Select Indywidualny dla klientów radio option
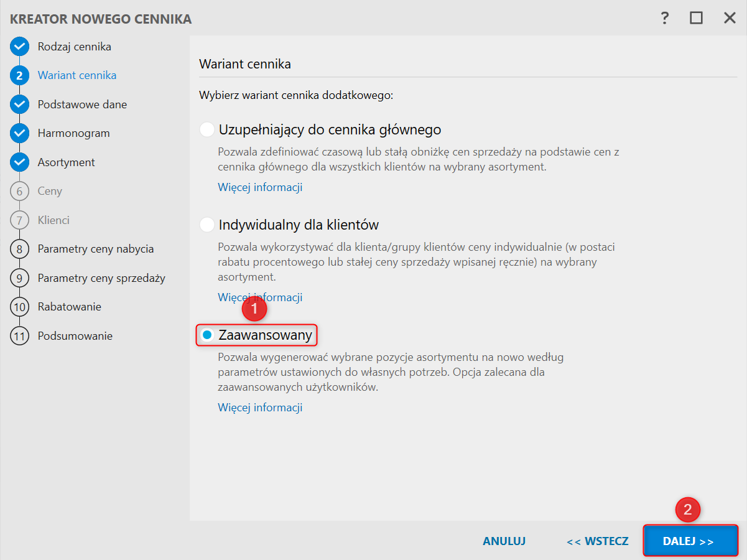 (x=206, y=225)
